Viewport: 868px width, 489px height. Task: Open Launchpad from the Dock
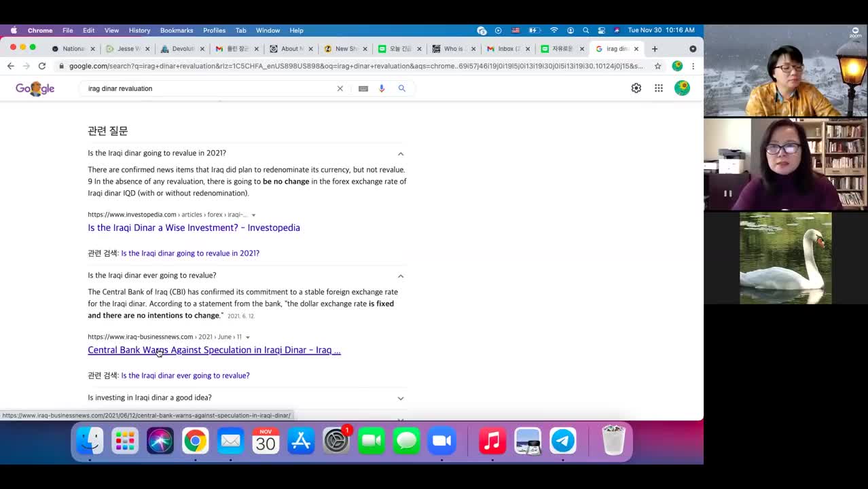click(125, 441)
